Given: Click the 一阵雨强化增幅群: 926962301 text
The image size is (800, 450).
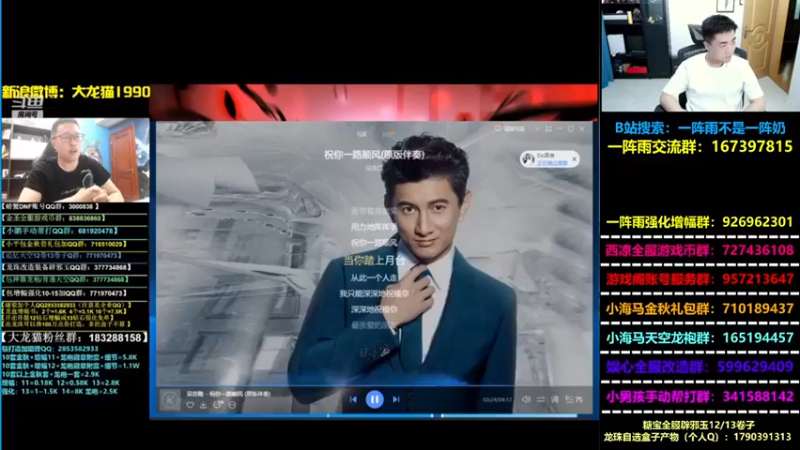Looking at the screenshot, I should click(699, 222).
